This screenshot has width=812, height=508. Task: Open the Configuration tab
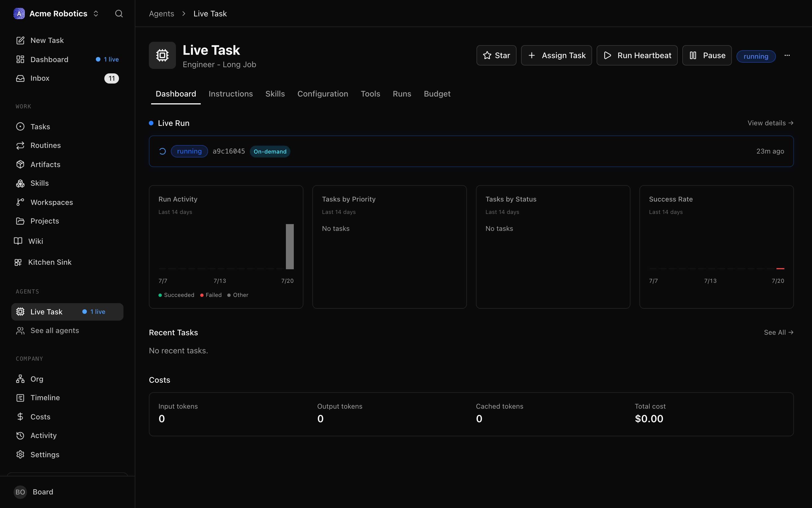click(323, 94)
